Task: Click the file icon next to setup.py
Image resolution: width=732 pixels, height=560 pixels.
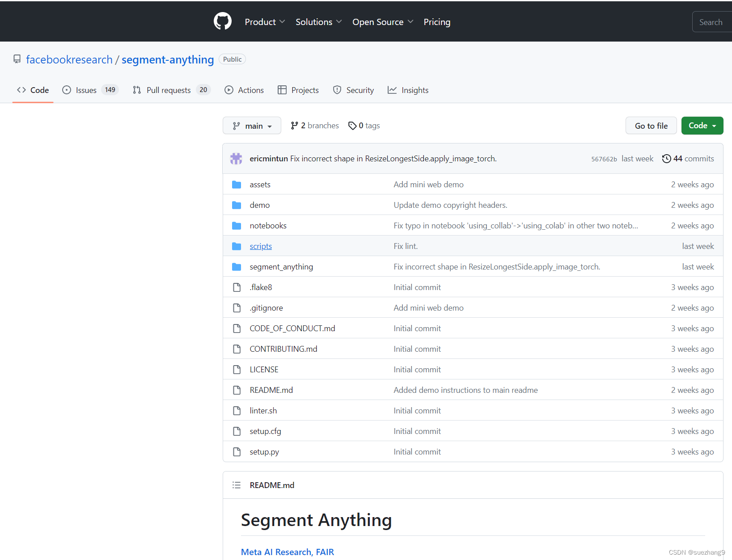Action: click(237, 452)
